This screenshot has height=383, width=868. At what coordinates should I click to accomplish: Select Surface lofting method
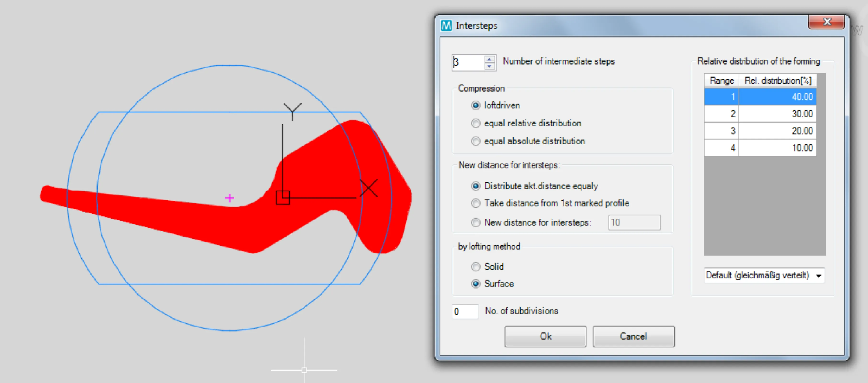[x=475, y=284]
